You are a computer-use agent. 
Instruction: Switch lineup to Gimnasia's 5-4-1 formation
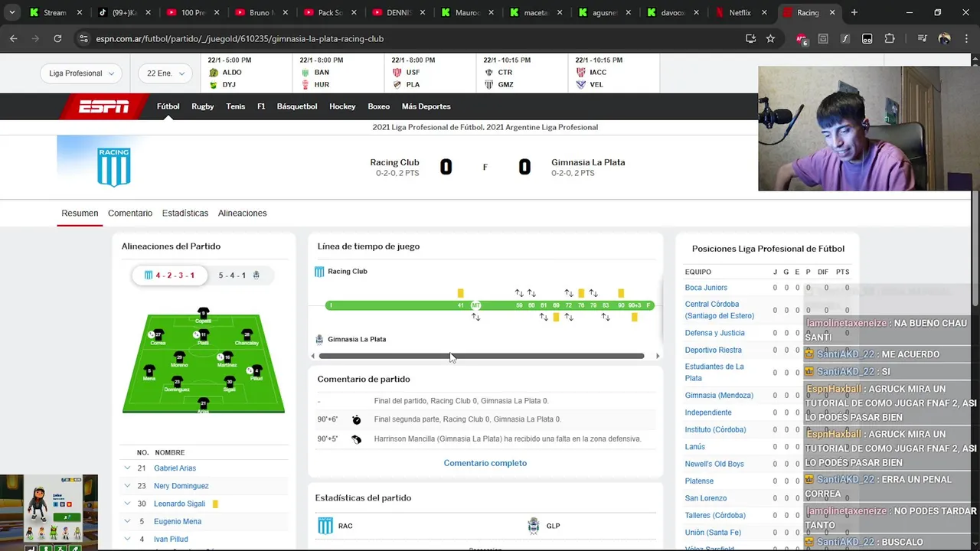click(x=239, y=275)
